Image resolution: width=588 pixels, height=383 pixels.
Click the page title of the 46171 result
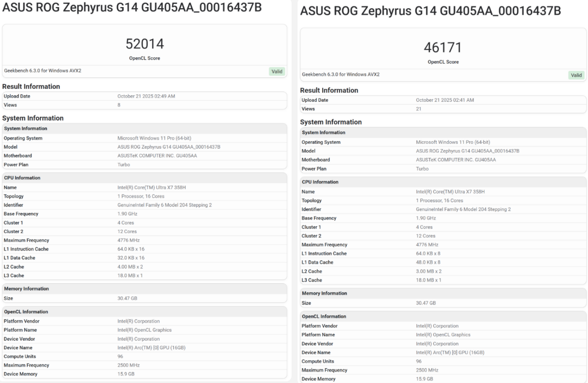(x=431, y=11)
